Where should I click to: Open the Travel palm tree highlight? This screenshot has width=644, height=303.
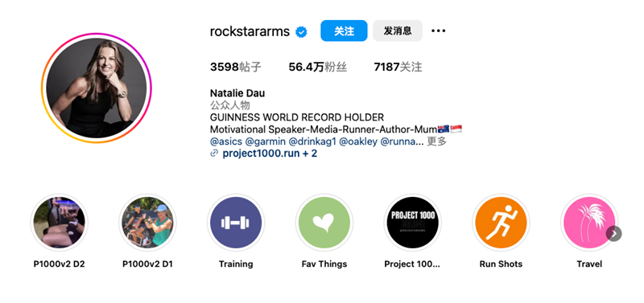coord(589,223)
